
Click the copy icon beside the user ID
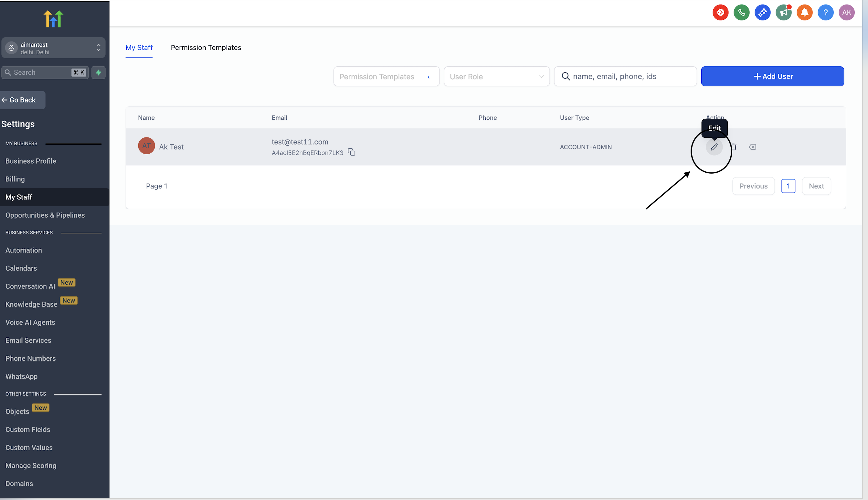[351, 152]
